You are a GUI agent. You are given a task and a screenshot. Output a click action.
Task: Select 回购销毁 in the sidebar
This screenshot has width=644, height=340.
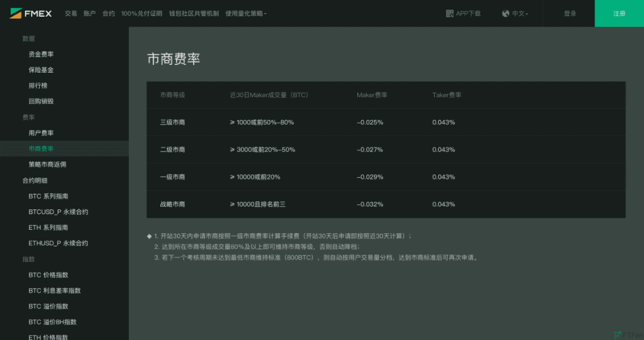coord(41,101)
